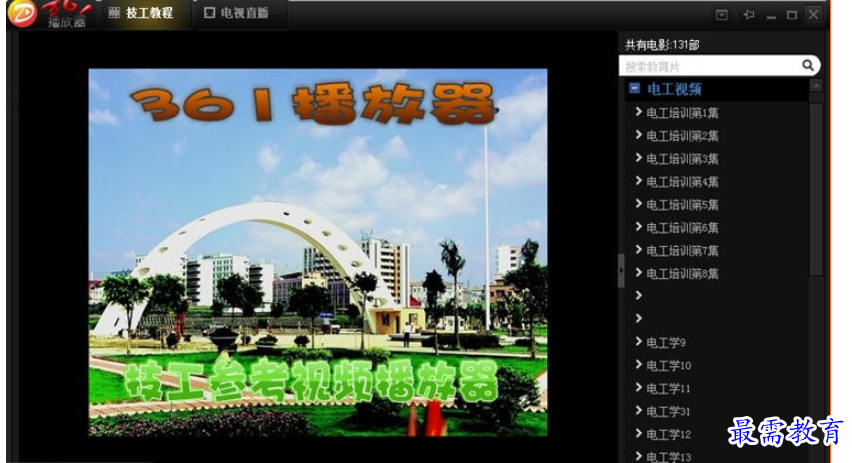Close the 361 player window

pos(813,15)
